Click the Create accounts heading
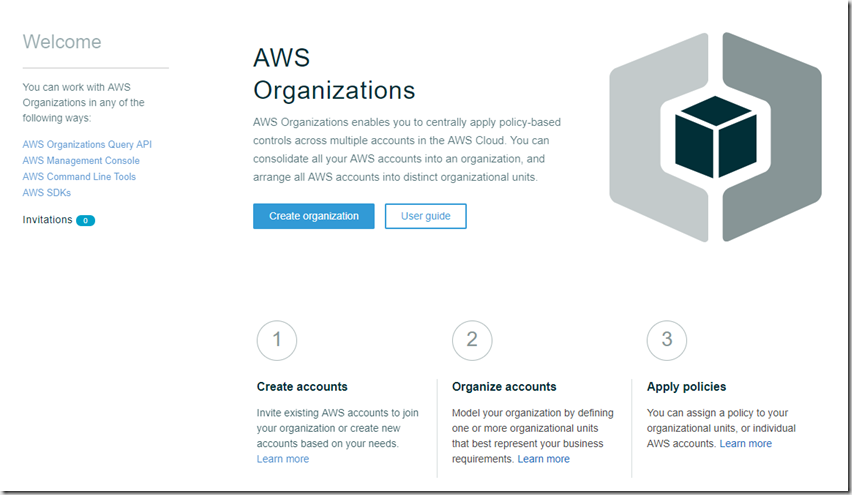 coord(302,387)
